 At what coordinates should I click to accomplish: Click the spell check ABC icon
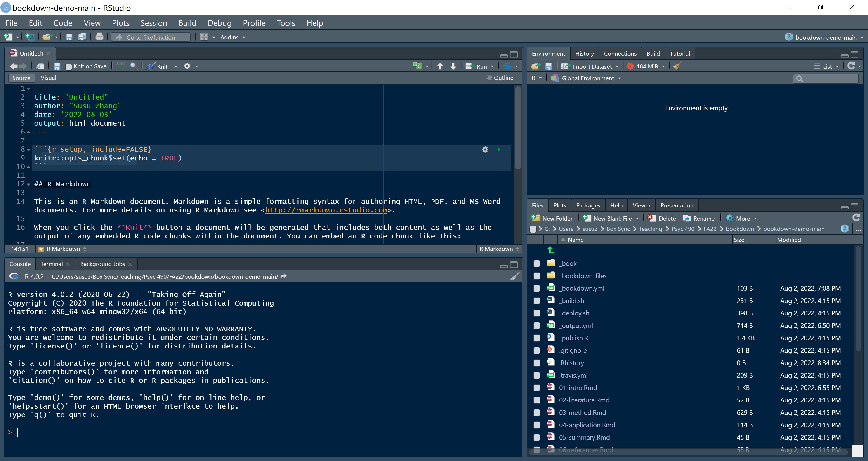[120, 65]
